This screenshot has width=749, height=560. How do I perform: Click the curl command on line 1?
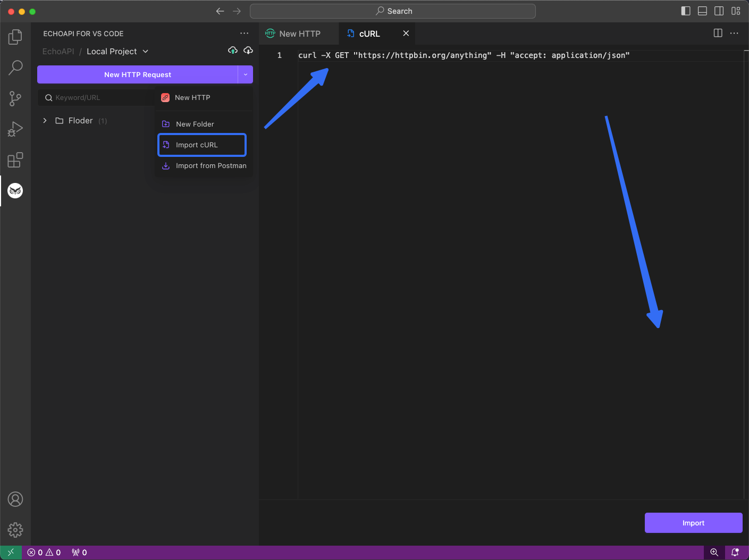coord(464,55)
